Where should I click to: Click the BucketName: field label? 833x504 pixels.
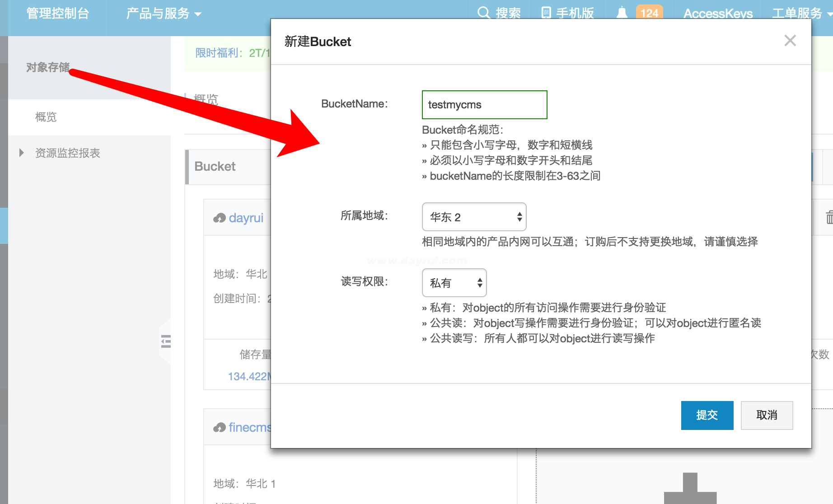coord(354,104)
